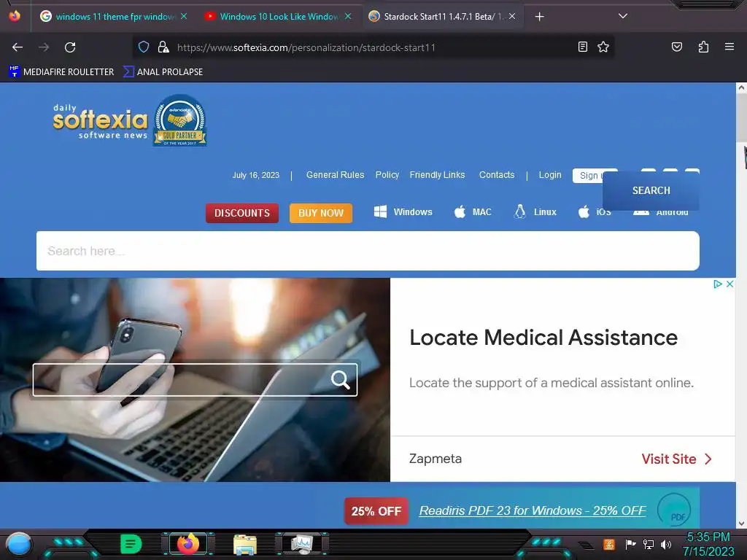Click the site padlock security icon

point(163,47)
